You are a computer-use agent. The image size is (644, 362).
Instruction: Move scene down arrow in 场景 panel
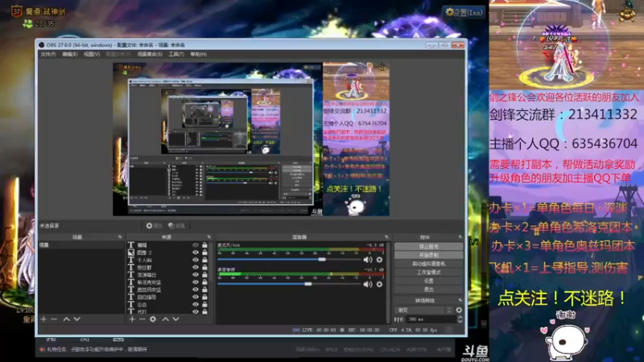point(76,319)
